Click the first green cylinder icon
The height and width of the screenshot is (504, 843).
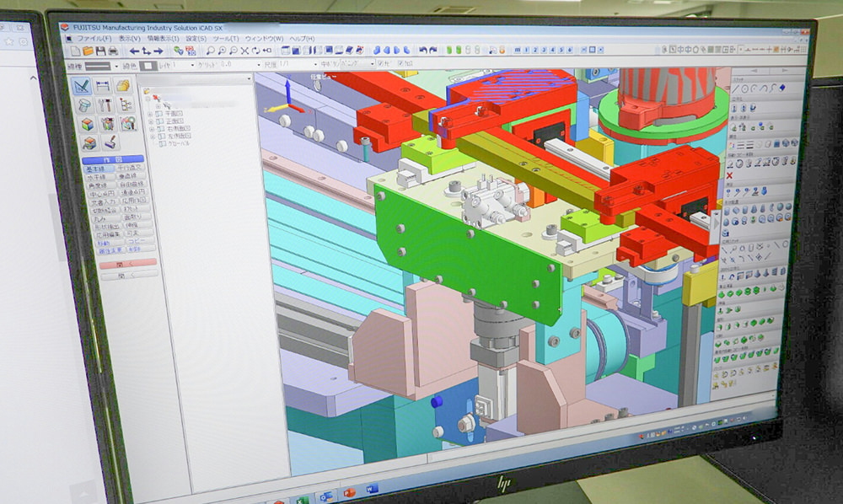click(x=449, y=50)
